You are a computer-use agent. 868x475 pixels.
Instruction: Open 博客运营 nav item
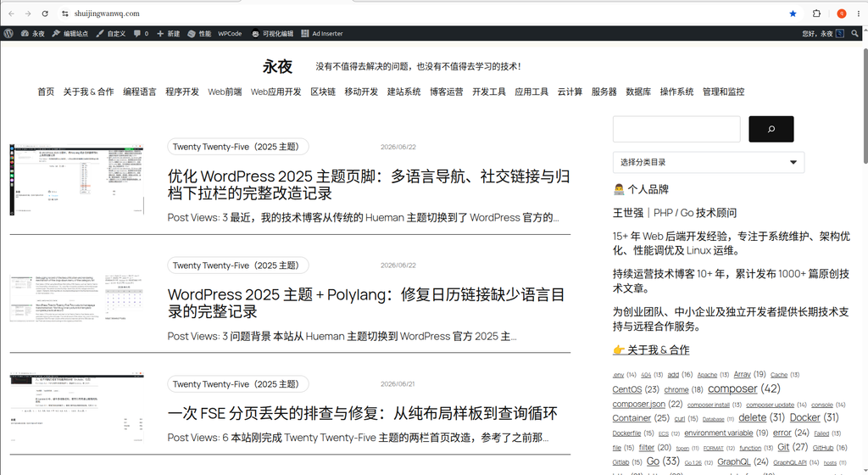(446, 92)
